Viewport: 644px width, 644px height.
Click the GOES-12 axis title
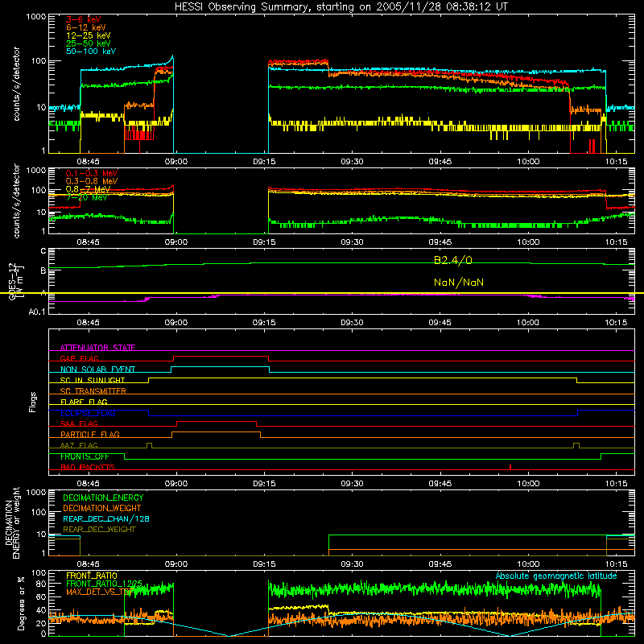[13, 282]
